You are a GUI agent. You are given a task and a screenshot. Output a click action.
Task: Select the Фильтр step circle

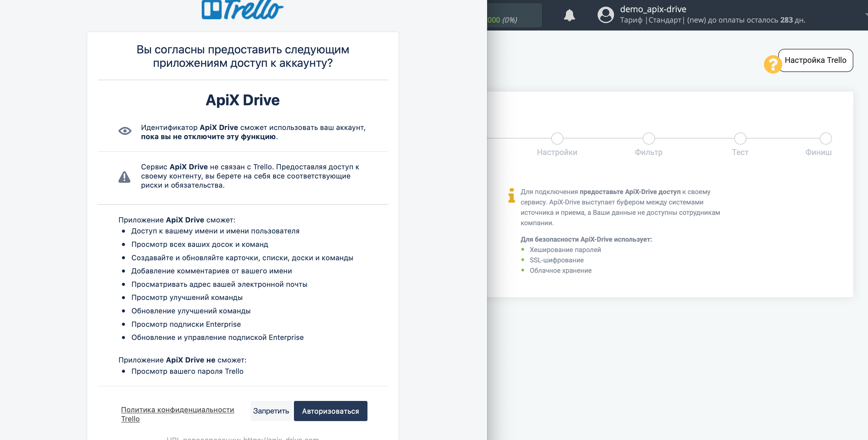(x=649, y=139)
